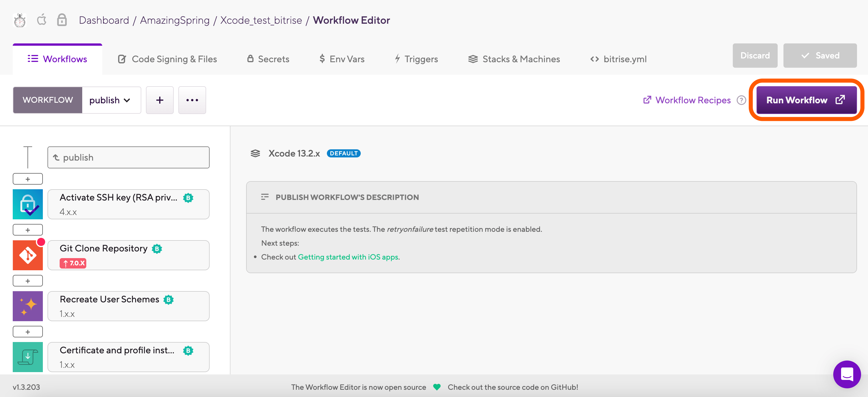Click the Xcode 13.2.x stack icon
868x397 pixels.
click(x=255, y=154)
